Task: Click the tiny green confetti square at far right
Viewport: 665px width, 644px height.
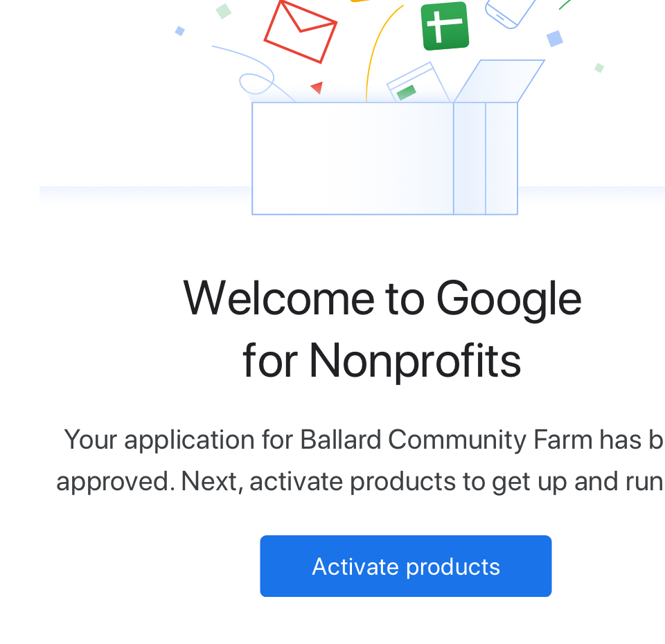Action: [598, 68]
